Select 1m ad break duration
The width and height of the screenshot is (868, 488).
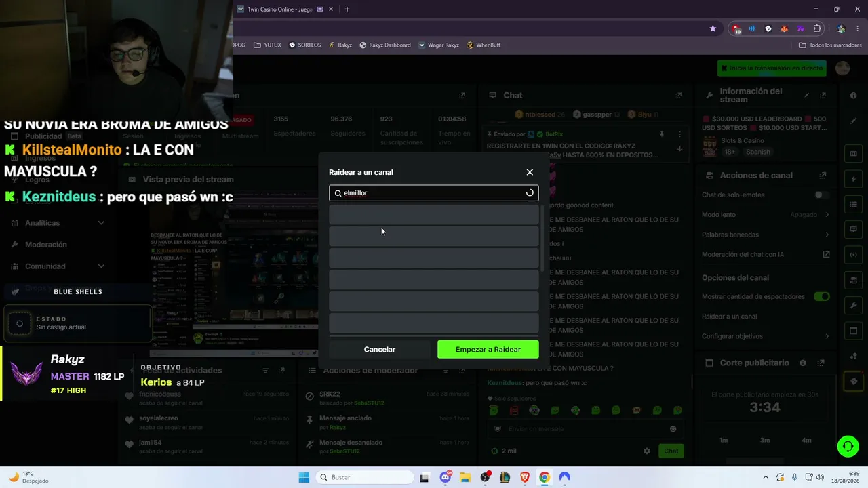pyautogui.click(x=724, y=441)
